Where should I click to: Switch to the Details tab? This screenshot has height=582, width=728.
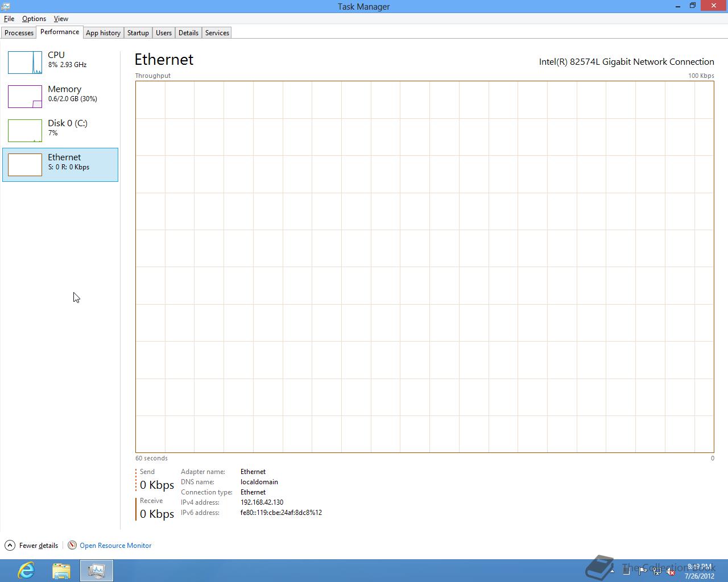pyautogui.click(x=188, y=33)
